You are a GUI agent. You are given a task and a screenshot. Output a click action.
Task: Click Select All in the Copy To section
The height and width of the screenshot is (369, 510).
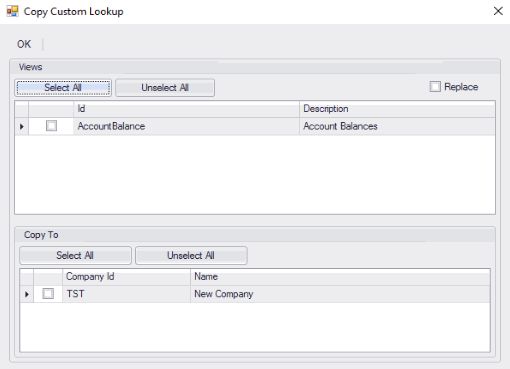(75, 256)
